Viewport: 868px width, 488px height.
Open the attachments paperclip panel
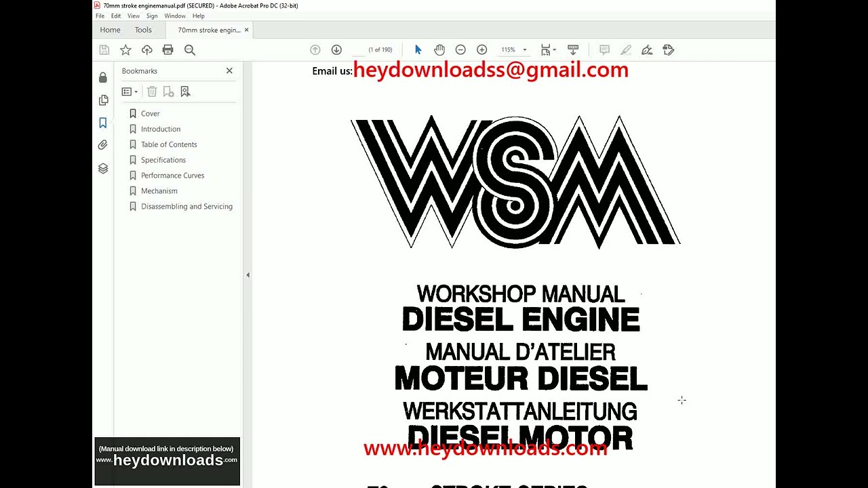click(x=103, y=145)
